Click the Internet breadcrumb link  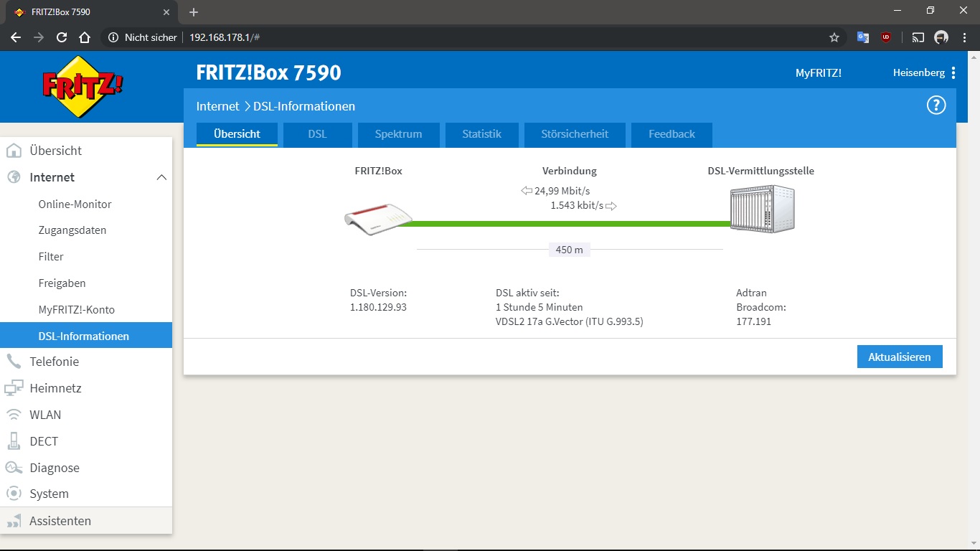(217, 106)
